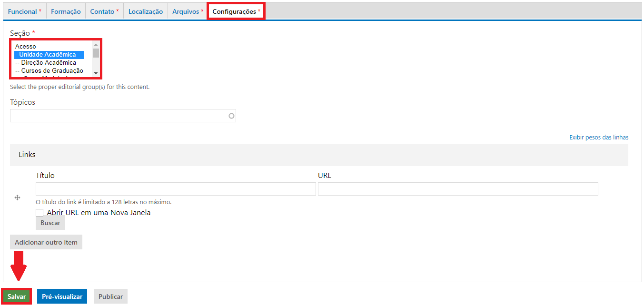Select the Unidade Acadêmica option
Viewport: 644px width, 306px height.
point(48,55)
